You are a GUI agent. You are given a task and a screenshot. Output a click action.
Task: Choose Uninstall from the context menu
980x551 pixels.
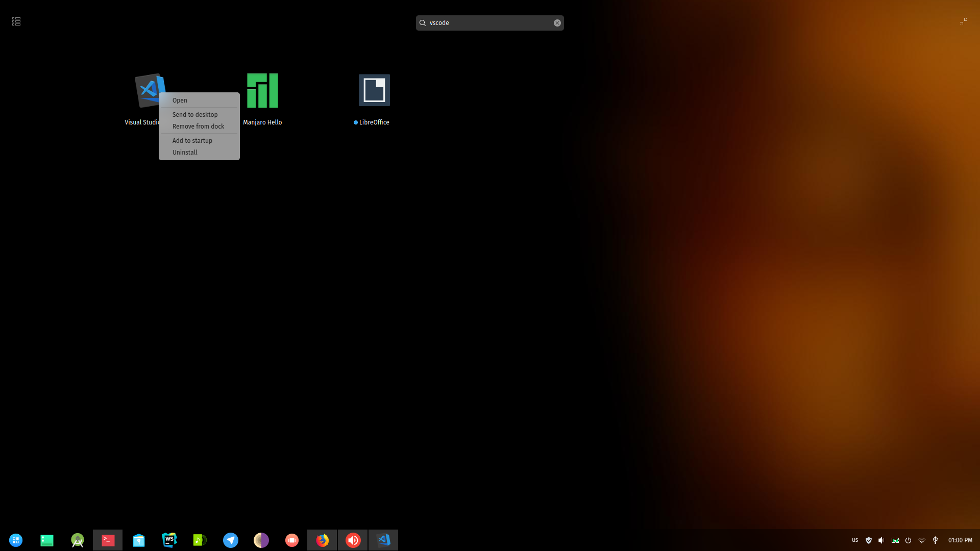point(185,152)
